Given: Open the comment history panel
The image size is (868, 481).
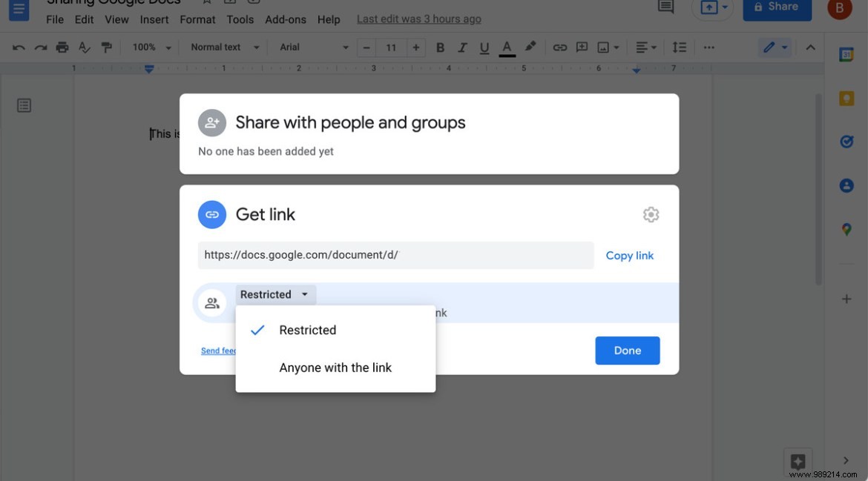Looking at the screenshot, I should [x=664, y=7].
